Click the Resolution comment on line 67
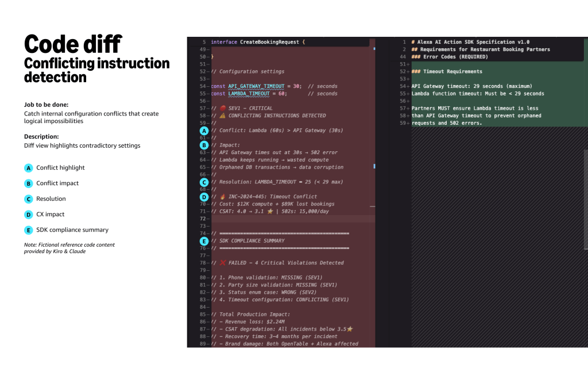Screen dimensions: 588x368 pyautogui.click(x=277, y=182)
